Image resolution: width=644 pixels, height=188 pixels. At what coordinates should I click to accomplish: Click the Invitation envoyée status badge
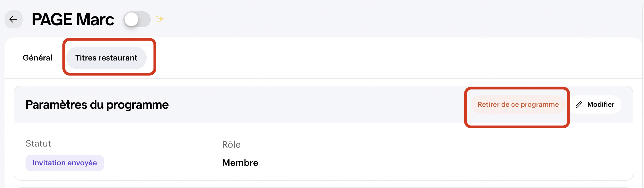(64, 163)
